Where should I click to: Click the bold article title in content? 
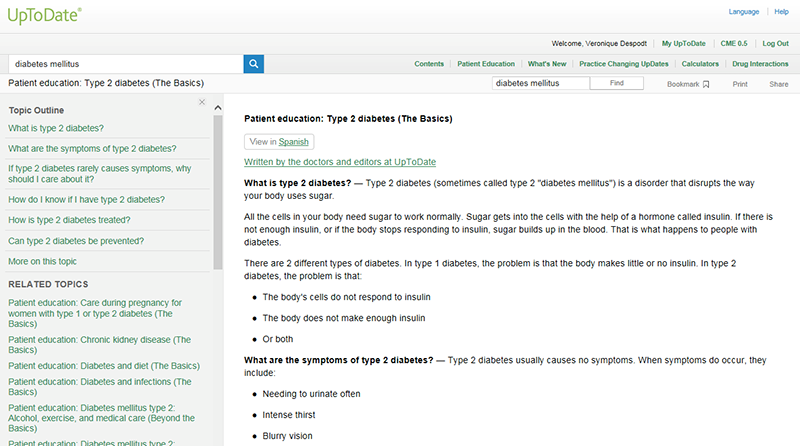(348, 118)
